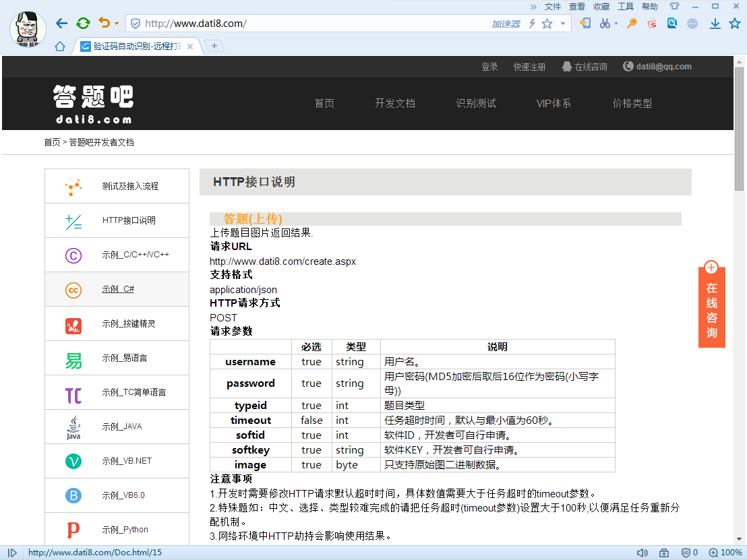Click the shirt skin-change icon in title bar
747x560 pixels.
[x=674, y=6]
